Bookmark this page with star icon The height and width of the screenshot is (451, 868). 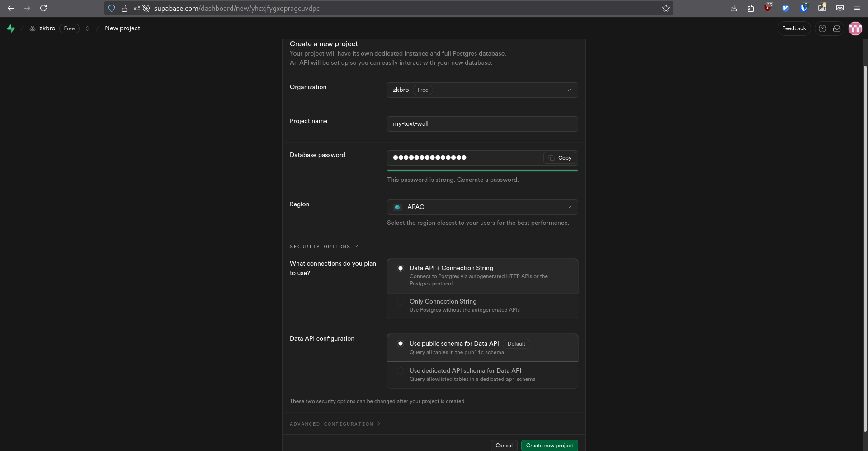[665, 8]
